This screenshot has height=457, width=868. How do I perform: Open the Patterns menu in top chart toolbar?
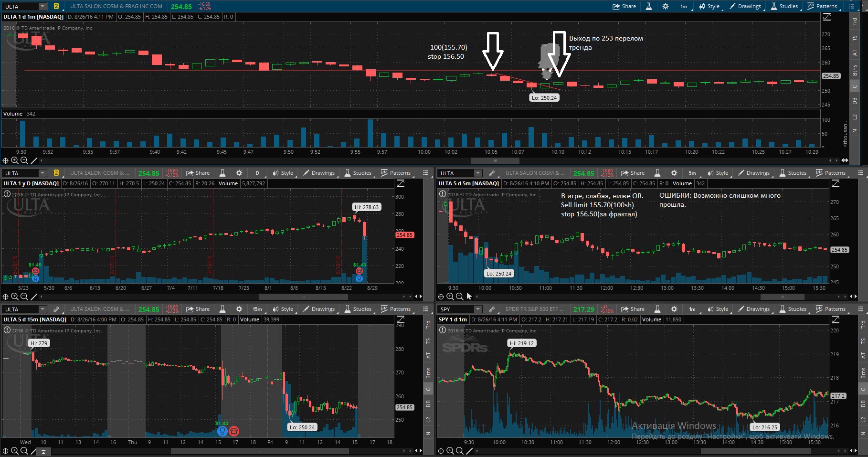point(822,6)
